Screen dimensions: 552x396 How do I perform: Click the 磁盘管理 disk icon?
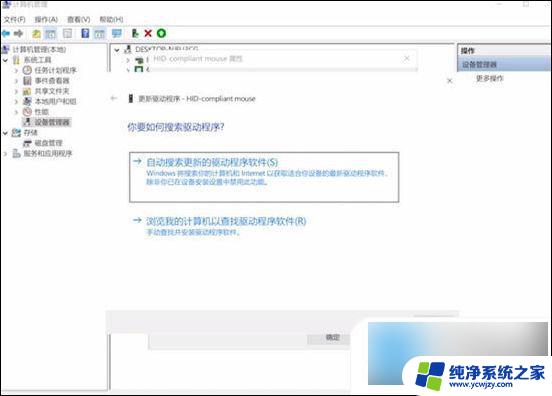tap(27, 143)
